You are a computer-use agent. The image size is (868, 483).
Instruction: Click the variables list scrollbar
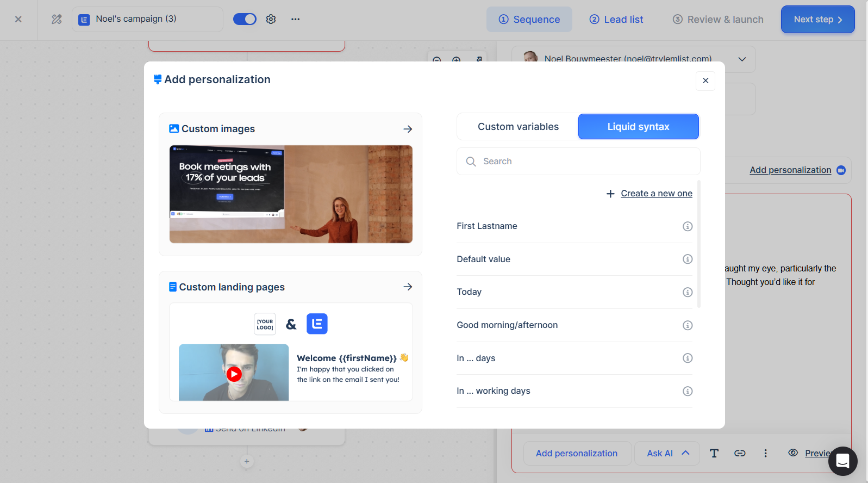(698, 245)
